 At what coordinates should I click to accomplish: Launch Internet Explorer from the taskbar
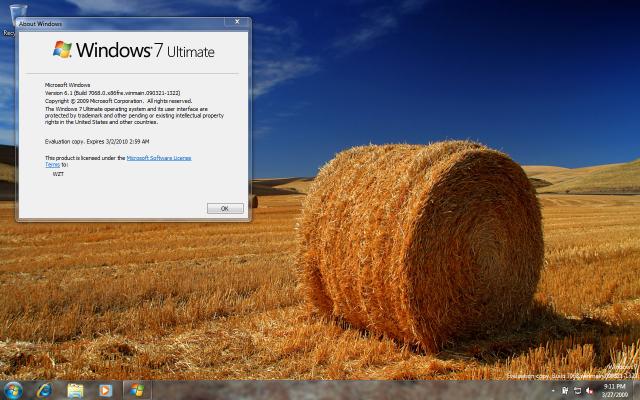(x=44, y=389)
